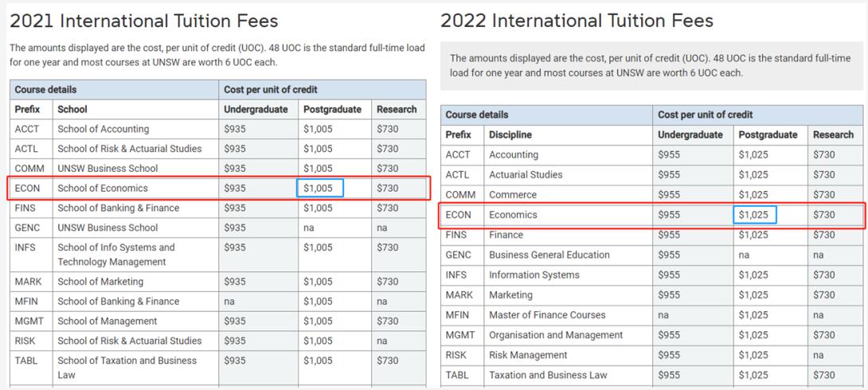Click the highlighted $1,005 ECON postgraduate fee
This screenshot has height=390, width=868.
320,189
